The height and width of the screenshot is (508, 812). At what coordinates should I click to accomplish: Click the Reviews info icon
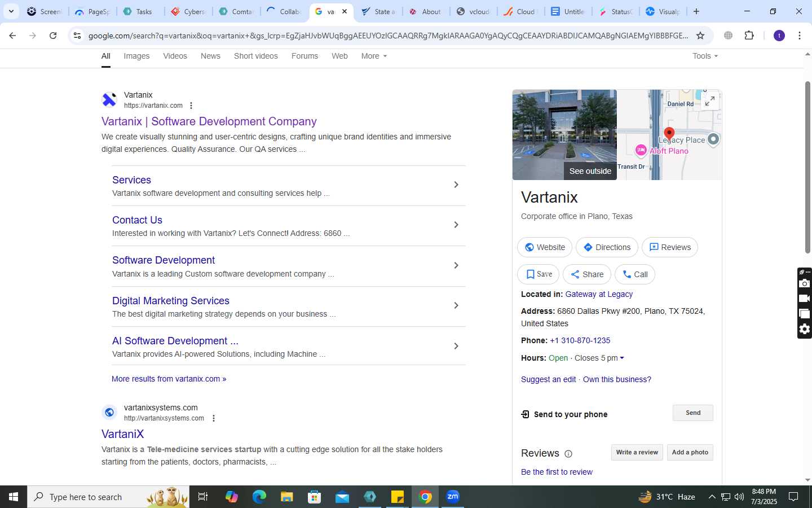568,454
